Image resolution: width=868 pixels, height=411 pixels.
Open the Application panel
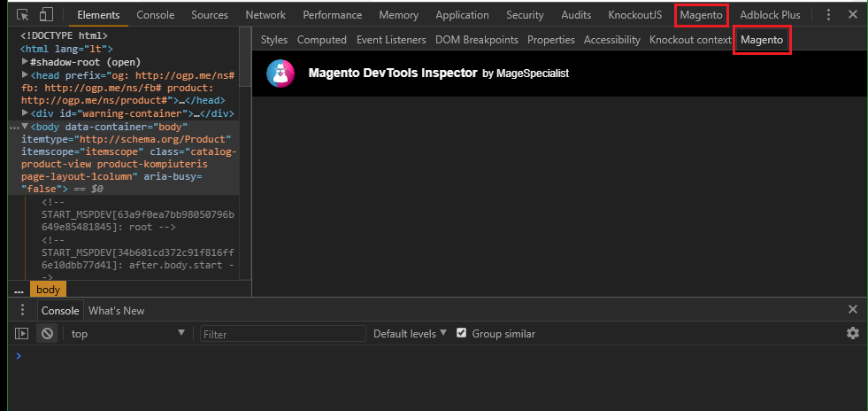462,15
